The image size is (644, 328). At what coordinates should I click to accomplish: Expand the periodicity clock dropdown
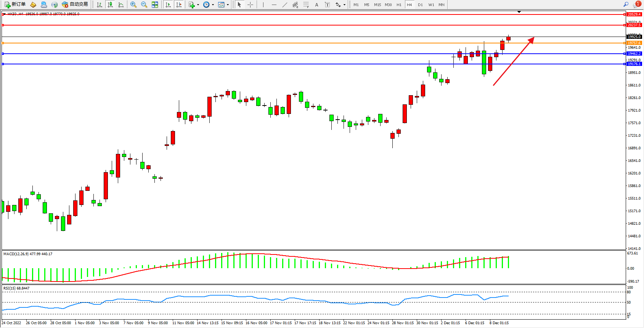213,5
